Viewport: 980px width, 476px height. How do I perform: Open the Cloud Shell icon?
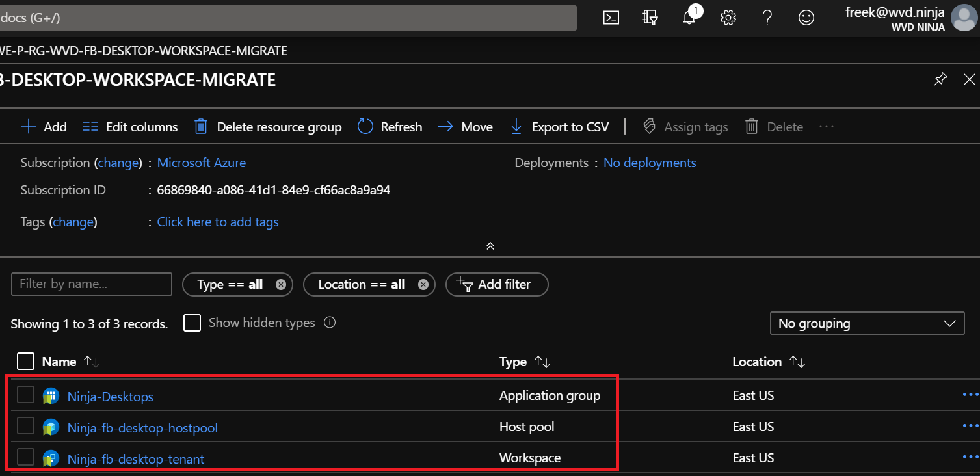pyautogui.click(x=611, y=18)
